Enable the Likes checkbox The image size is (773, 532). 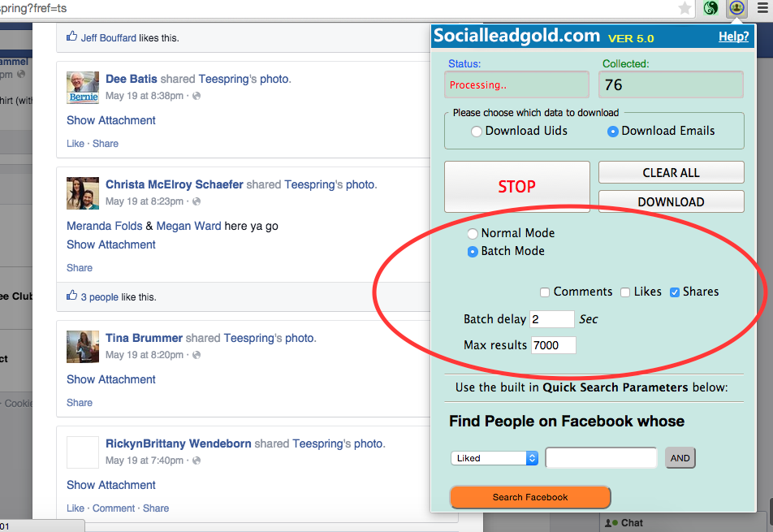click(x=625, y=292)
